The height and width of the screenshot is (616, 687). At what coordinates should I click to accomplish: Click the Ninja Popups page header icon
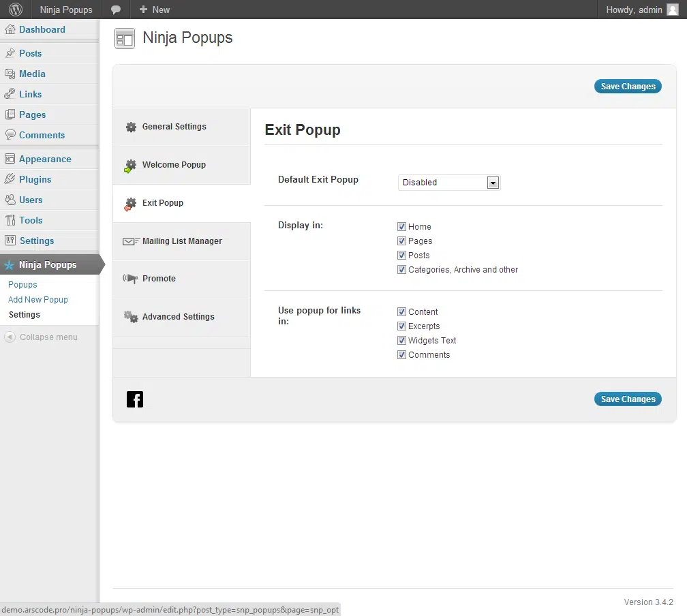click(125, 38)
